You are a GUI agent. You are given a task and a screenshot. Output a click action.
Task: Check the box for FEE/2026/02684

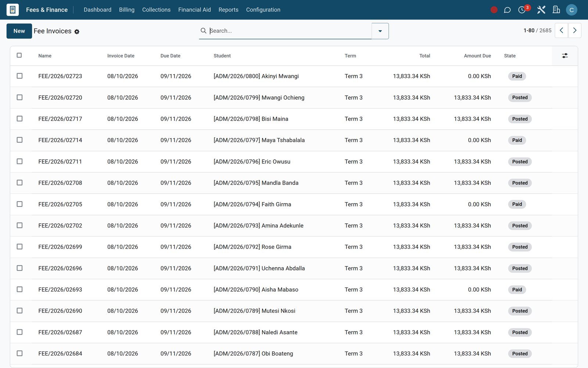pyautogui.click(x=19, y=353)
